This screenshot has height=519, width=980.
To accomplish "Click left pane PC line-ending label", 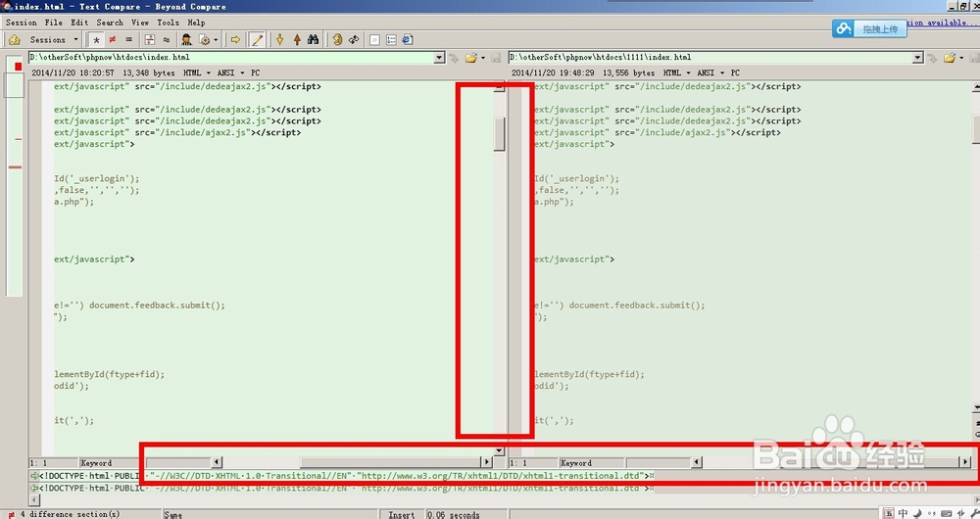I will click(x=256, y=73).
